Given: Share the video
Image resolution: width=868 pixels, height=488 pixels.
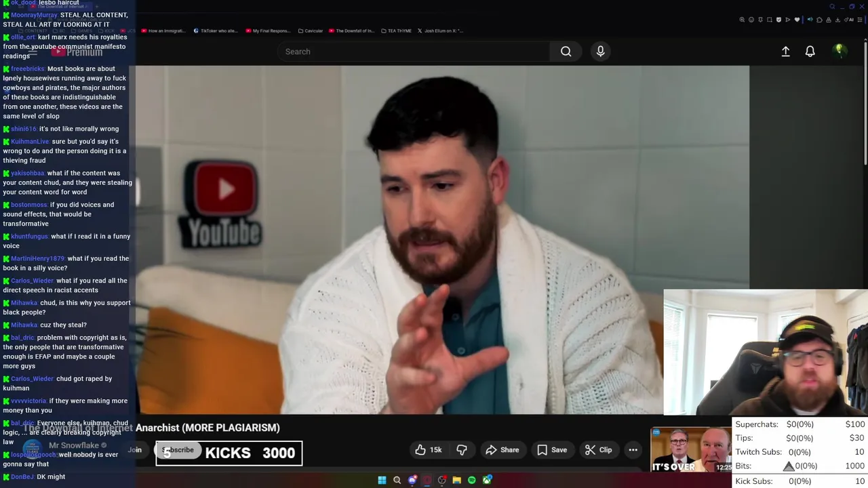Looking at the screenshot, I should 502,450.
